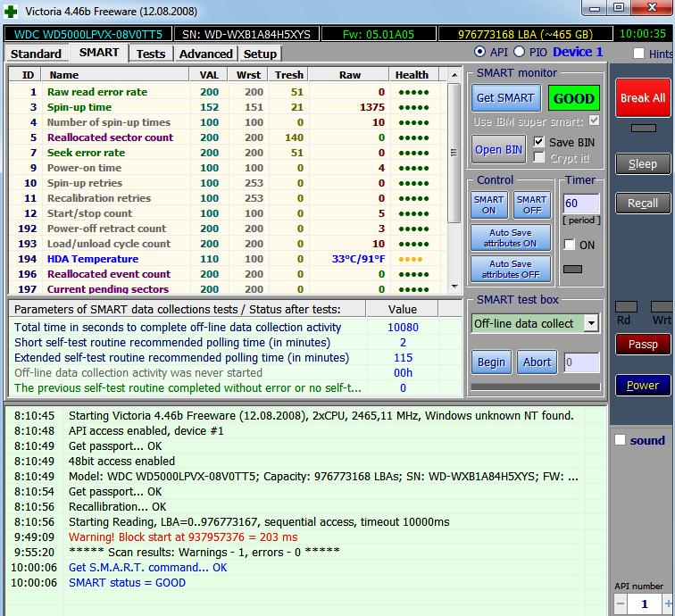Go to the Tests tab
The width and height of the screenshot is (675, 616).
tap(151, 54)
